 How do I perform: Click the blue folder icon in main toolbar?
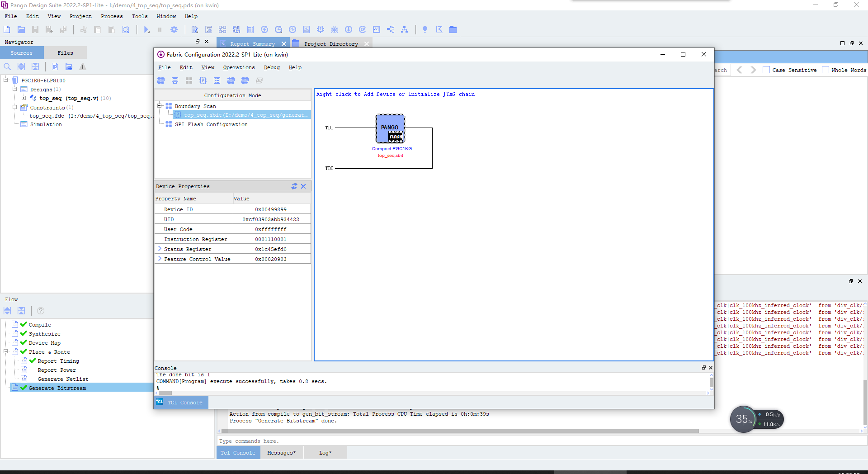click(x=453, y=29)
